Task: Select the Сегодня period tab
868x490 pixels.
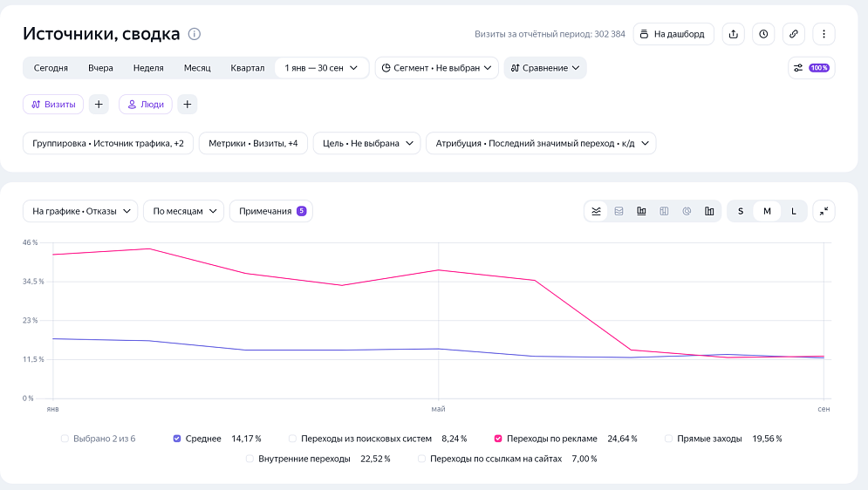Action: [51, 68]
